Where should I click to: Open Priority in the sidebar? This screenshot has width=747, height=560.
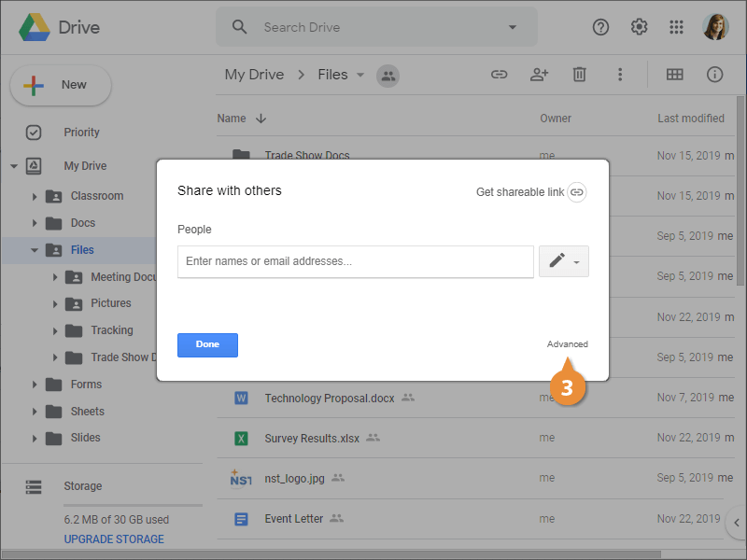81,133
